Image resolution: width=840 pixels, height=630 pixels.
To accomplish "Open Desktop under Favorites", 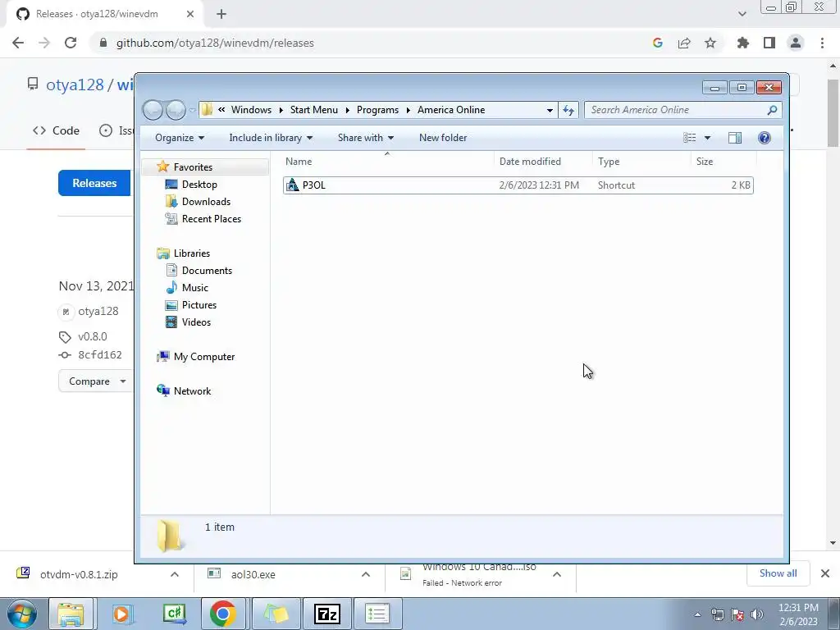I will (199, 185).
